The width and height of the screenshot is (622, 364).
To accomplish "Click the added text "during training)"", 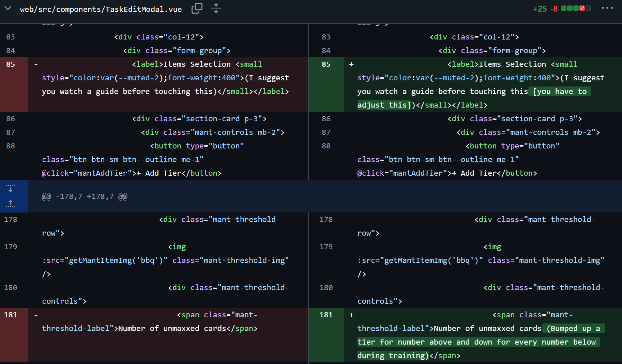I will [x=393, y=355].
